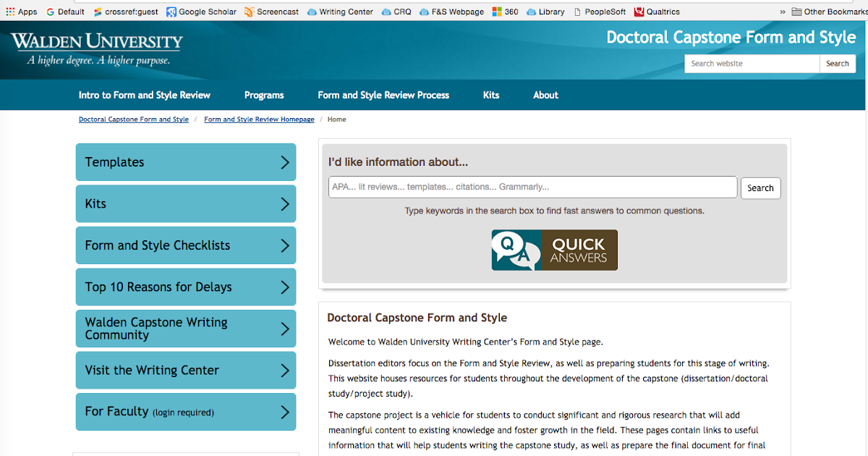Follow the Form and Style Review Homepage breadcrumb
Screen dimensions: 868x456
[x=259, y=119]
